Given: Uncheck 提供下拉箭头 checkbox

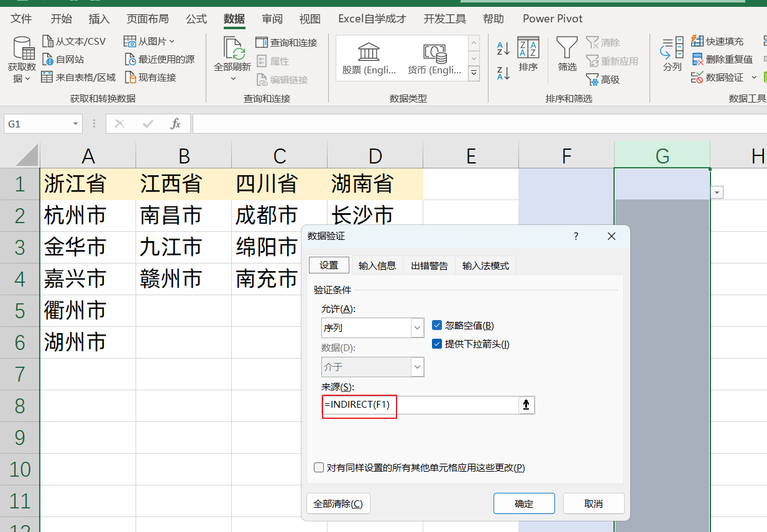Looking at the screenshot, I should [437, 344].
